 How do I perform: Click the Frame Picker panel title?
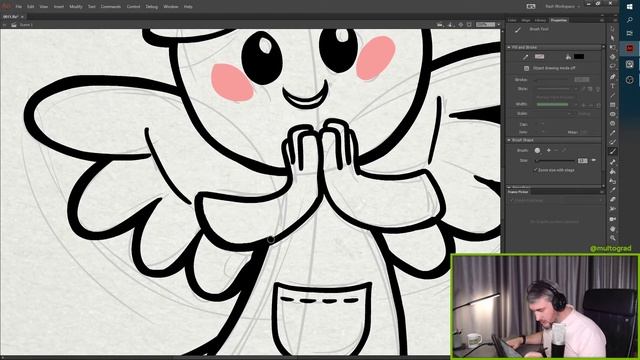click(518, 191)
